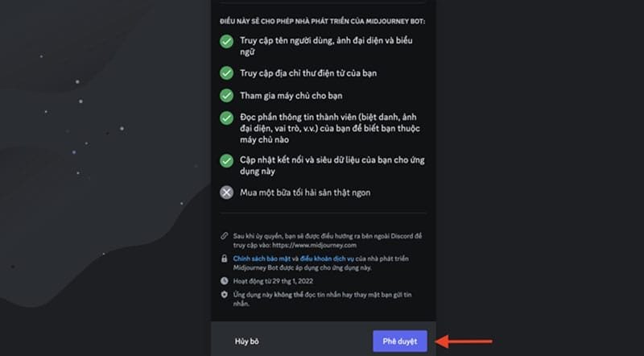The image size is (644, 356).
Task: Click the link chain icon near redirect notice
Action: coord(225,236)
